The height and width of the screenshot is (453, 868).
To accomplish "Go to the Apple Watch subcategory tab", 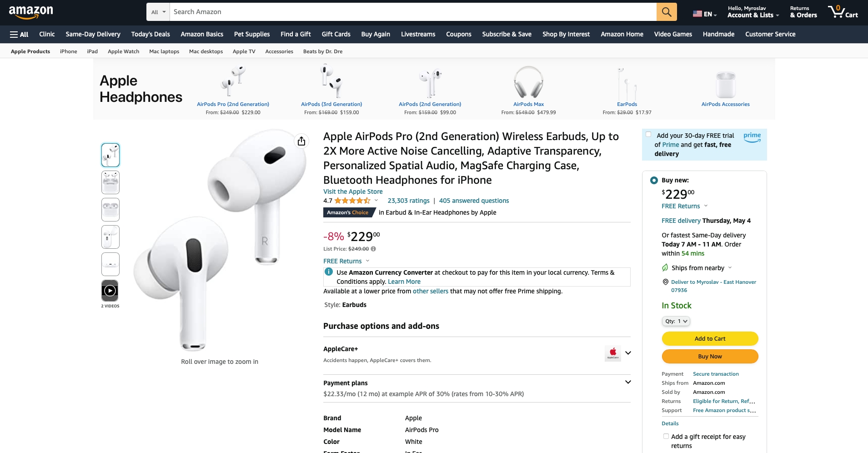I will [123, 51].
